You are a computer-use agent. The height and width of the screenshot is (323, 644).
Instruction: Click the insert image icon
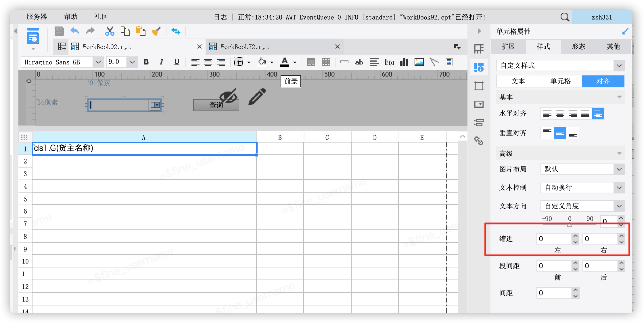pos(419,62)
